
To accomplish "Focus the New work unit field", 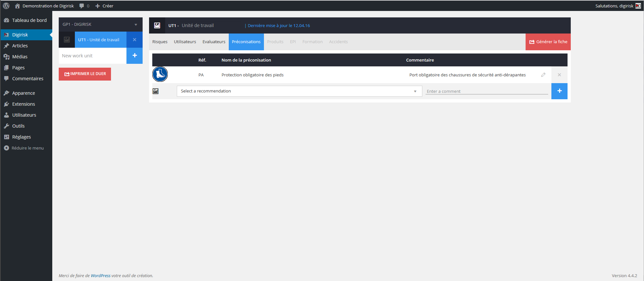I will click(x=93, y=56).
